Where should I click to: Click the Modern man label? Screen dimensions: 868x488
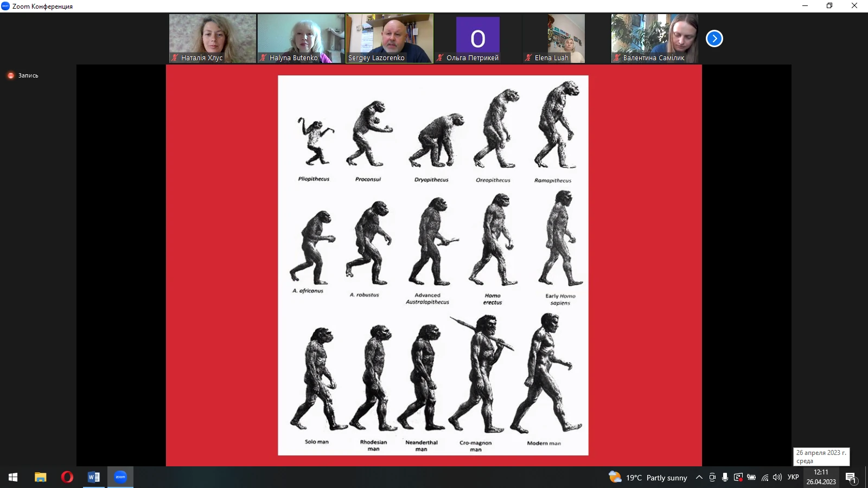pyautogui.click(x=544, y=443)
